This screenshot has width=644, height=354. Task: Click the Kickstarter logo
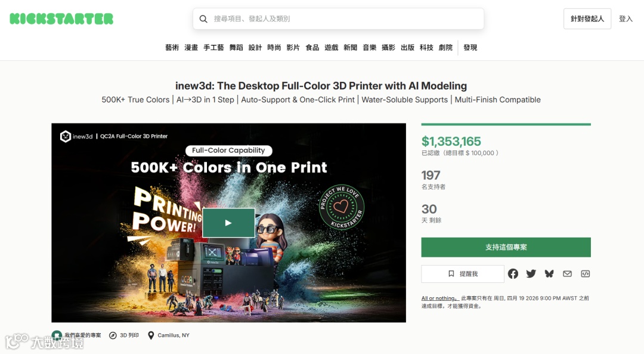[61, 19]
